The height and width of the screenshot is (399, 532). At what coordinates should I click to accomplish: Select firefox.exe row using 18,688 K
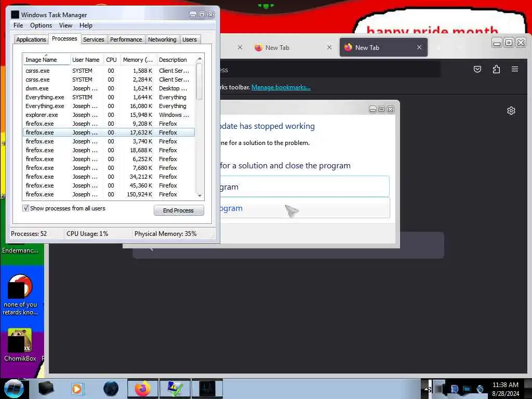pyautogui.click(x=109, y=150)
